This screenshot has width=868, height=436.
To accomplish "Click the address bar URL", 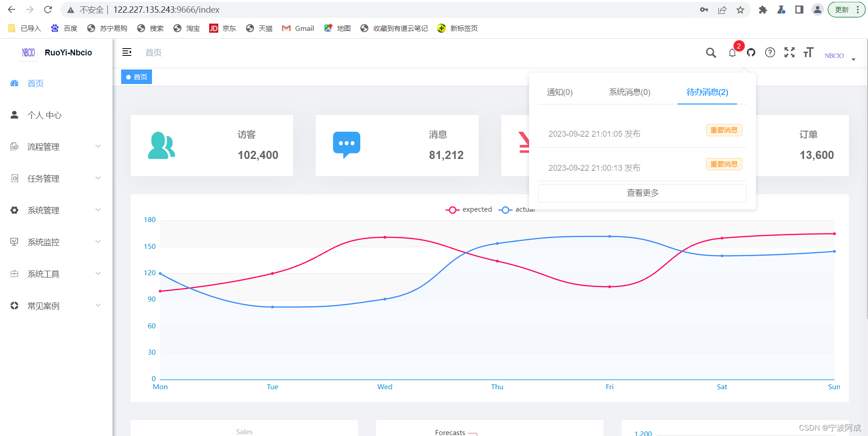I will coord(166,10).
